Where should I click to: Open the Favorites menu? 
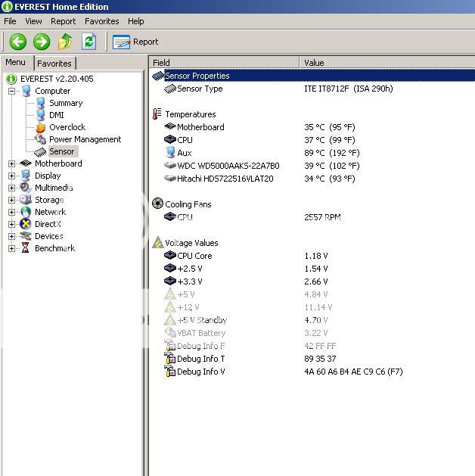coord(102,21)
